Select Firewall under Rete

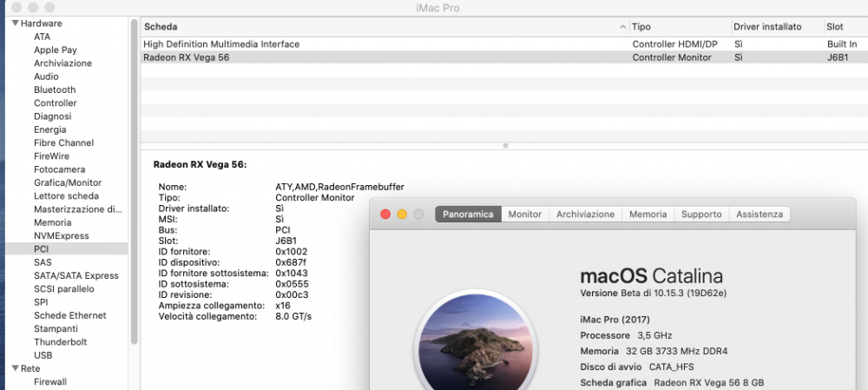49,382
